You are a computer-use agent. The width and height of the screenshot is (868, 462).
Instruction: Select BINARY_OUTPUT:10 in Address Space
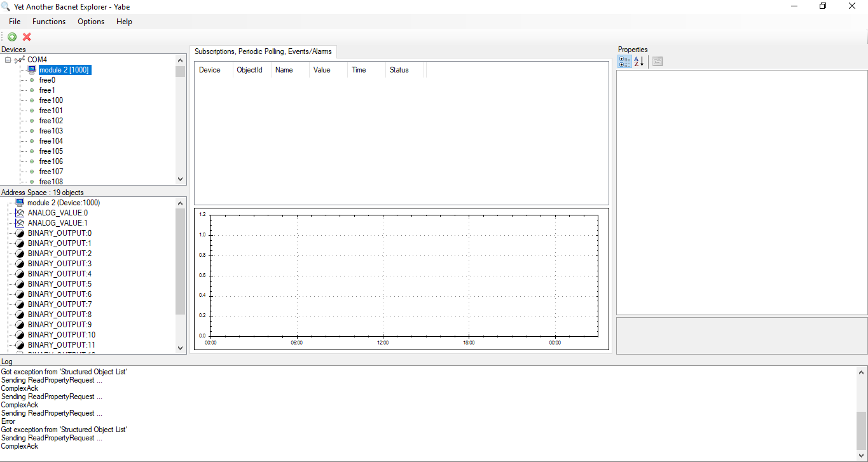[61, 335]
